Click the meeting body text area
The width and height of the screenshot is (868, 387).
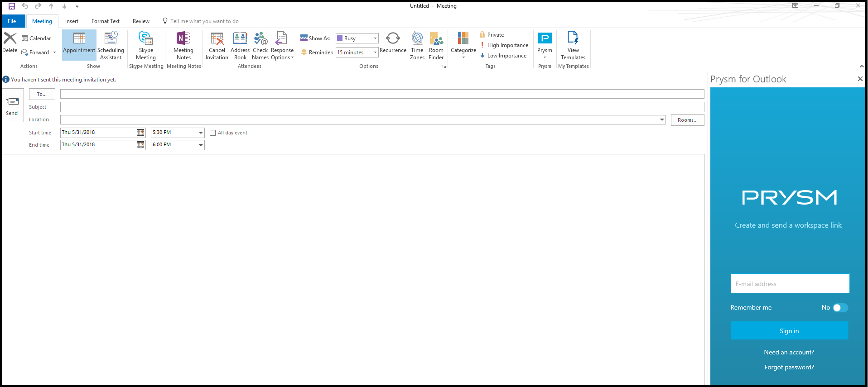point(353,269)
